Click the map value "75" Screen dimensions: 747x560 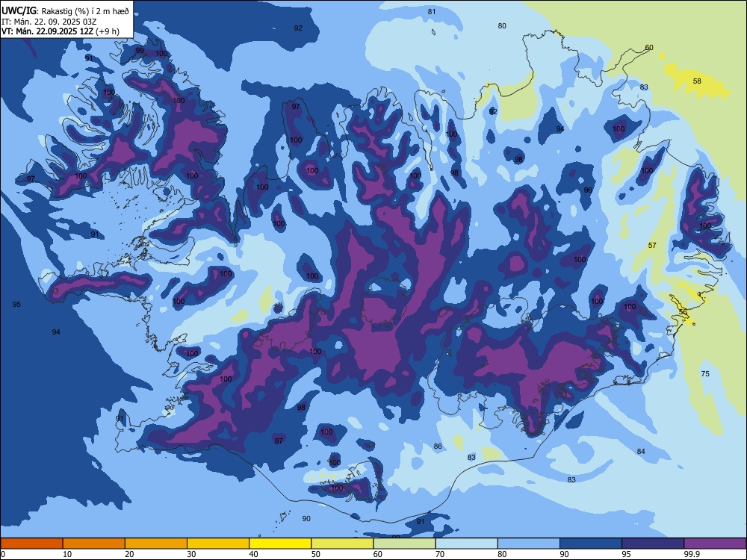tap(705, 374)
